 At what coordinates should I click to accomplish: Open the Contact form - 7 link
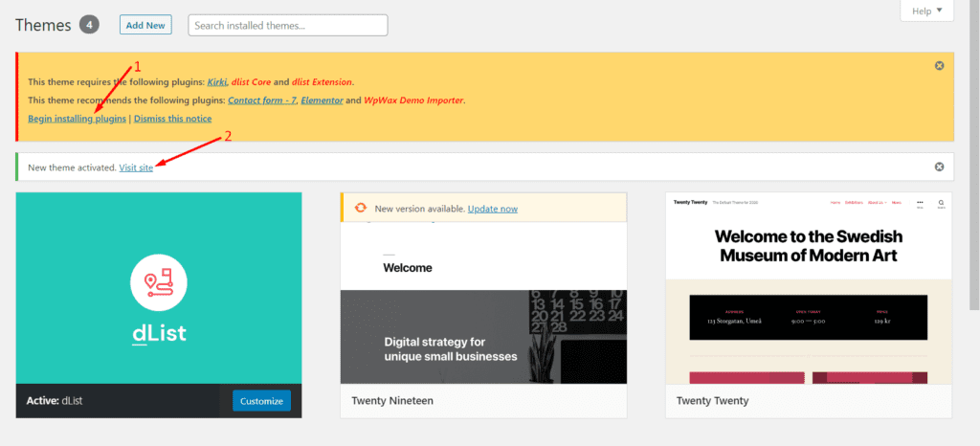point(262,100)
